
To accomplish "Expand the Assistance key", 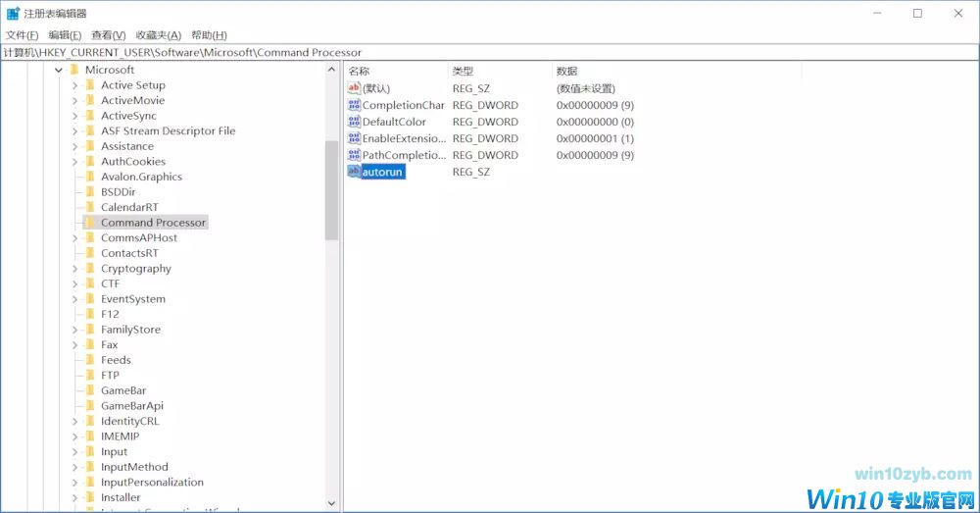I will pos(74,146).
